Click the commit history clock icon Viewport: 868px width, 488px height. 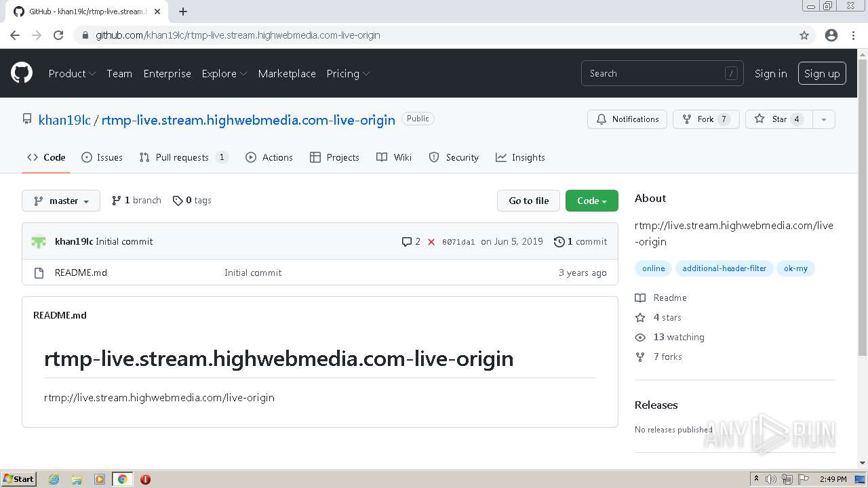click(559, 241)
